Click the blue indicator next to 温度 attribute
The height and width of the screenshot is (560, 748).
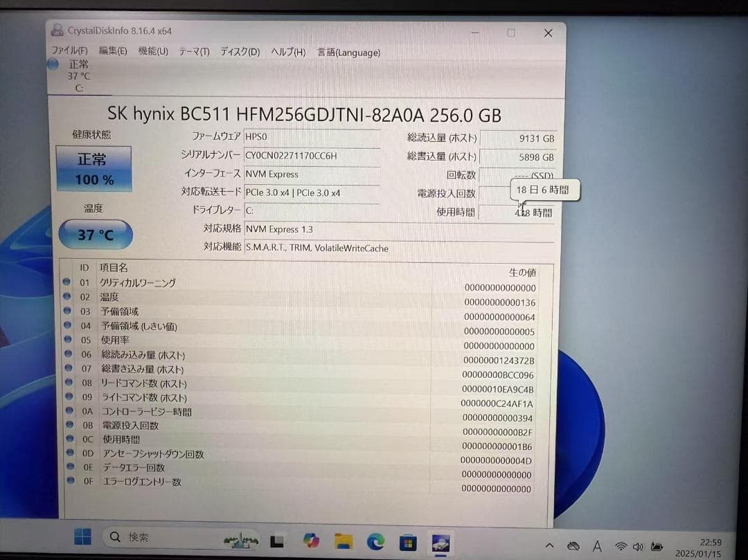[67, 296]
